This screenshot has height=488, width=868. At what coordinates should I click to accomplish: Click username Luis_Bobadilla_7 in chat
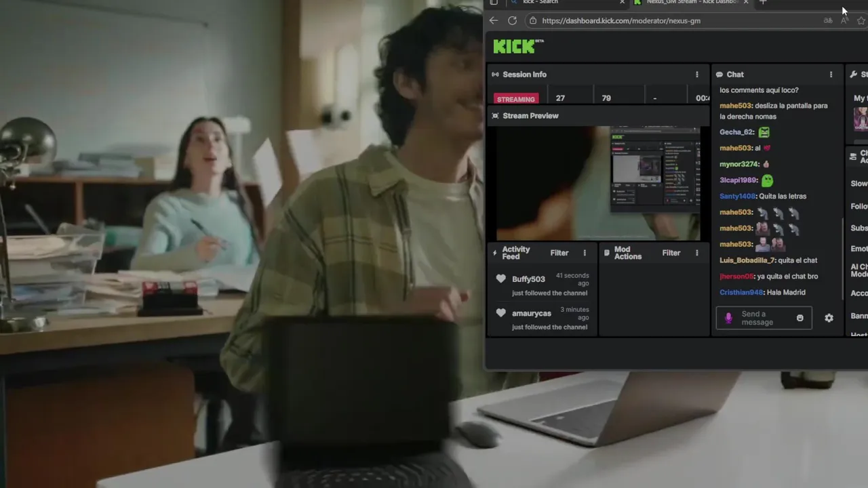747,260
